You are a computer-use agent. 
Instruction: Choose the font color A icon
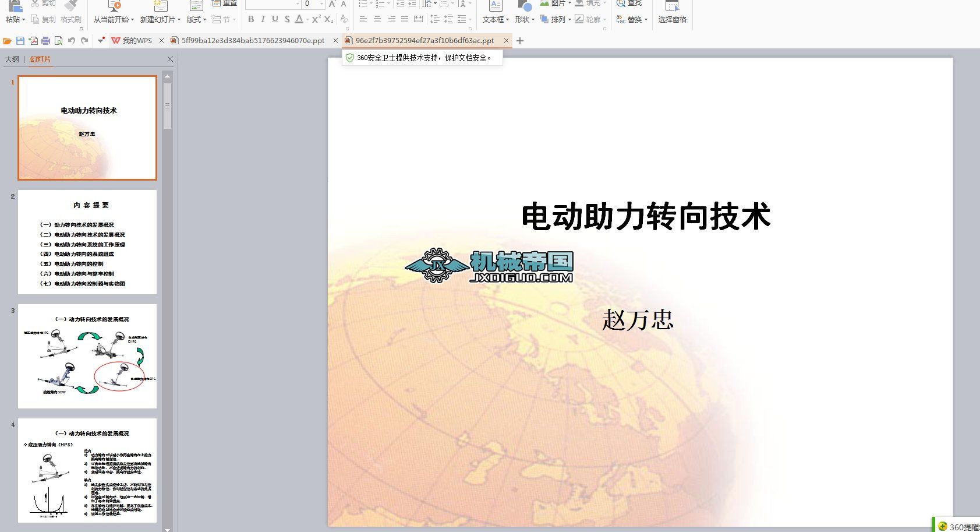pyautogui.click(x=299, y=19)
